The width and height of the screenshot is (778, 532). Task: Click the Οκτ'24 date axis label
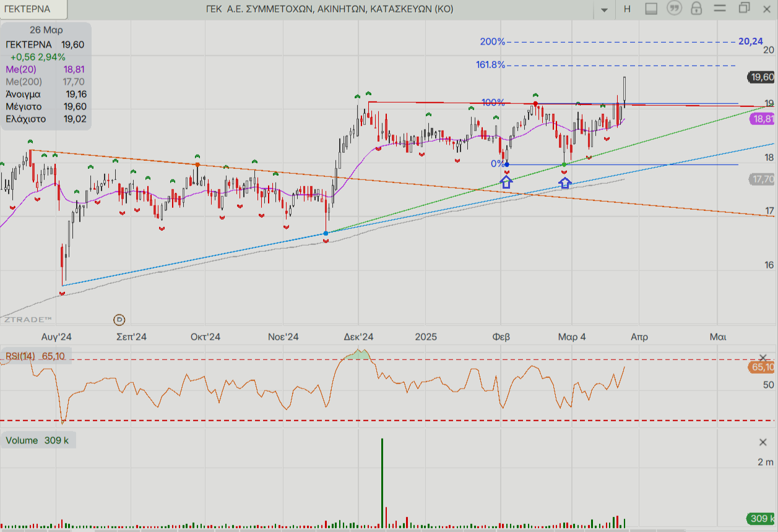[x=205, y=337]
